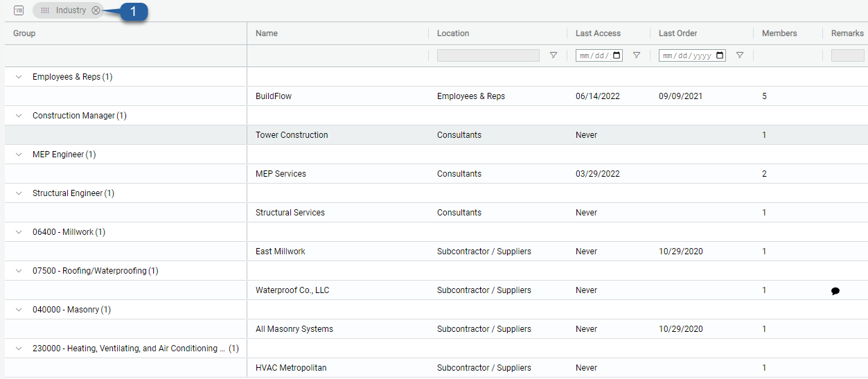Select the Waterproof Co., LLC row name

[292, 290]
